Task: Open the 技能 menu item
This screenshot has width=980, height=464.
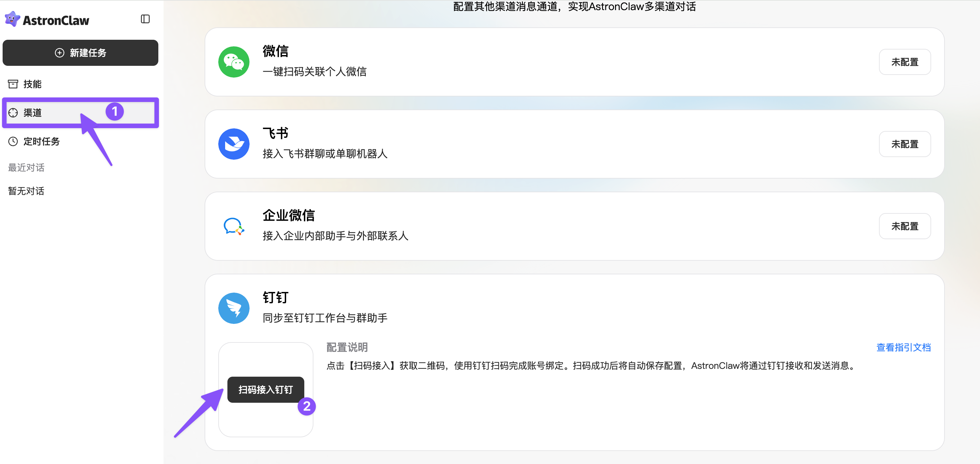Action: tap(80, 84)
